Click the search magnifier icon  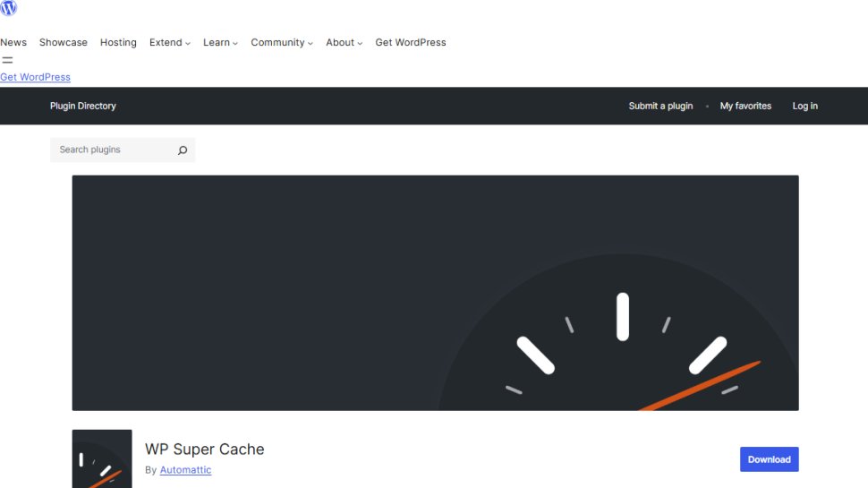183,150
